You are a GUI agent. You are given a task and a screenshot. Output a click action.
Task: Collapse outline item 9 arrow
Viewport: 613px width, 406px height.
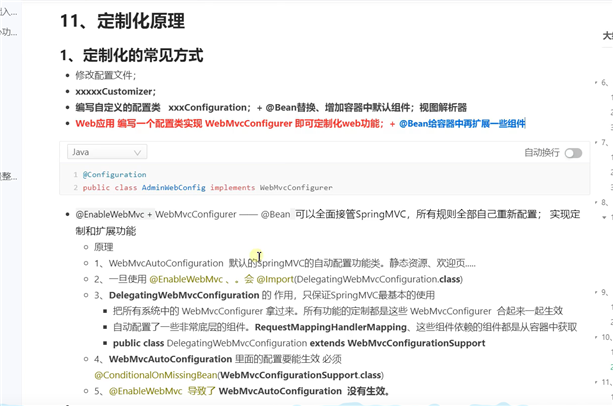point(596,292)
